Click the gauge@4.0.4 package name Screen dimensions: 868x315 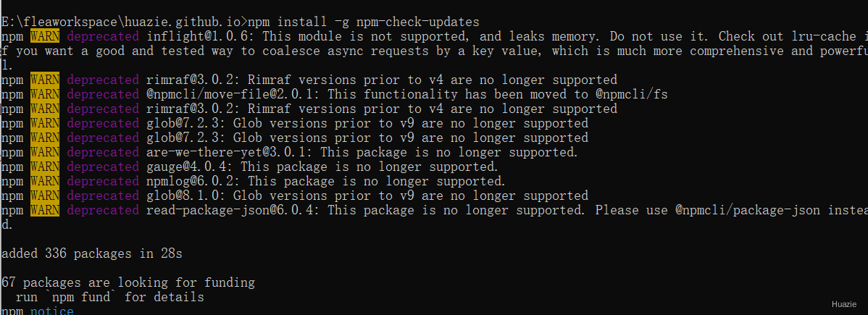191,166
